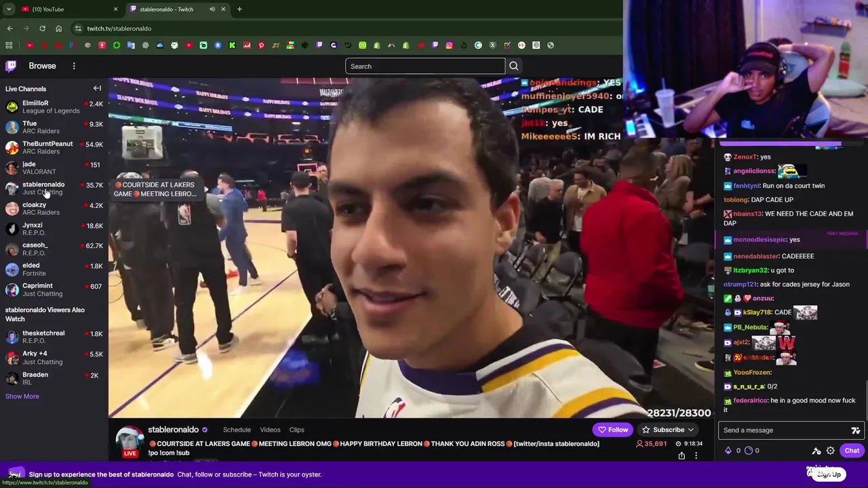Mute the stableronaldo Twitch tab audio

pyautogui.click(x=212, y=9)
